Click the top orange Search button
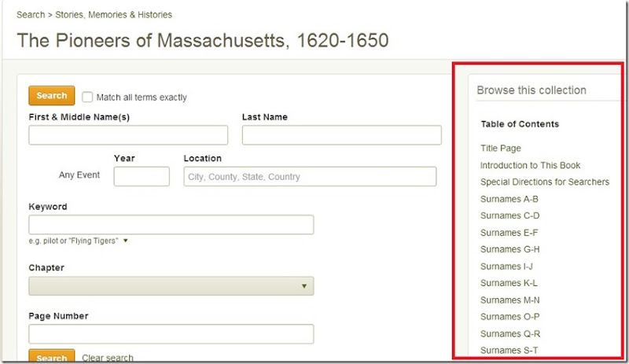This screenshot has width=629, height=364. 51,95
